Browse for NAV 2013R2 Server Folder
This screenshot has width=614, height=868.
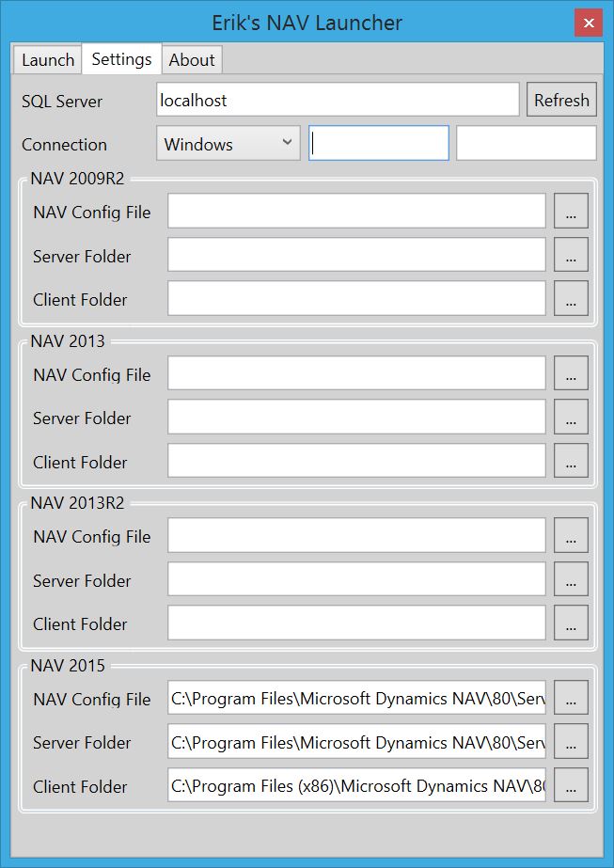click(x=571, y=579)
